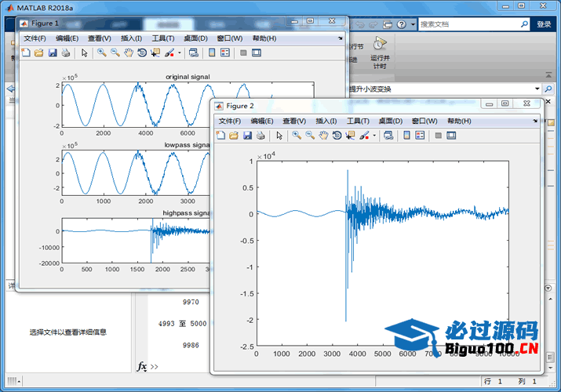
Task: Click Insert Colorbar icon in Figure 2 toolbar
Action: (x=406, y=136)
